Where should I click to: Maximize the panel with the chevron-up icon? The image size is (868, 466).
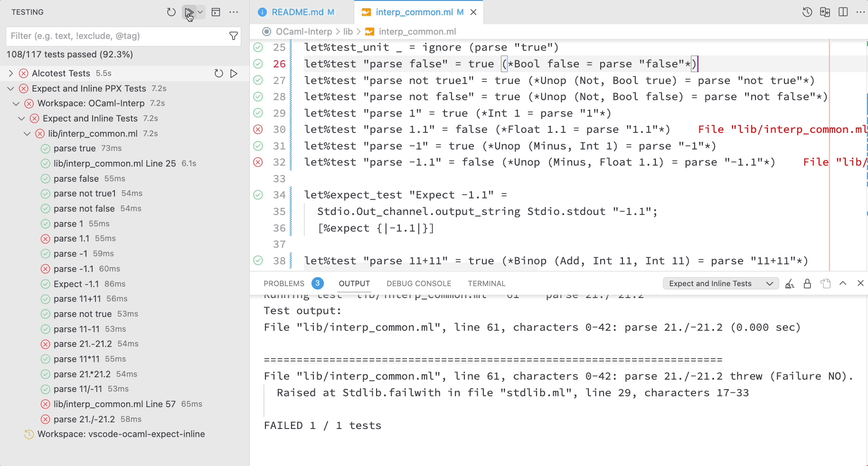843,284
